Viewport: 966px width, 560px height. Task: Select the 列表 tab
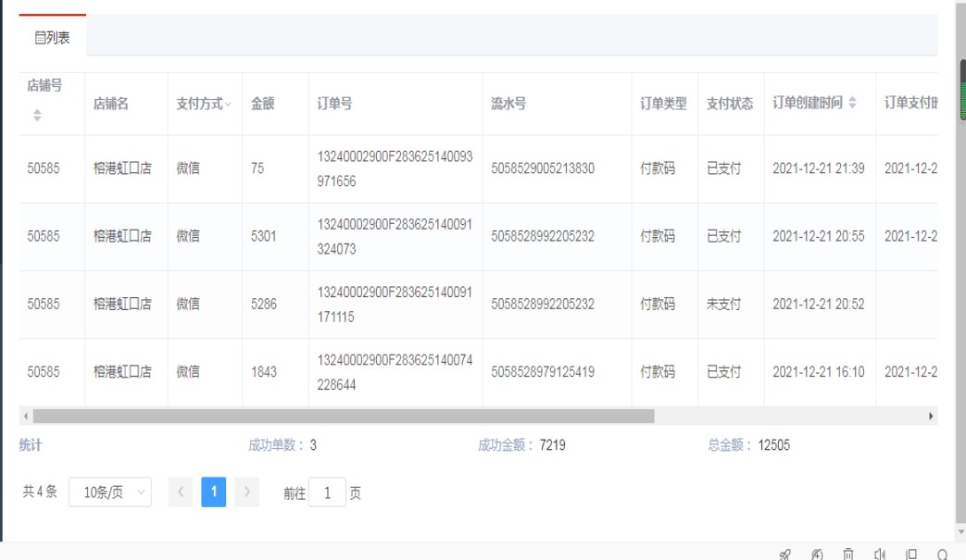point(52,38)
